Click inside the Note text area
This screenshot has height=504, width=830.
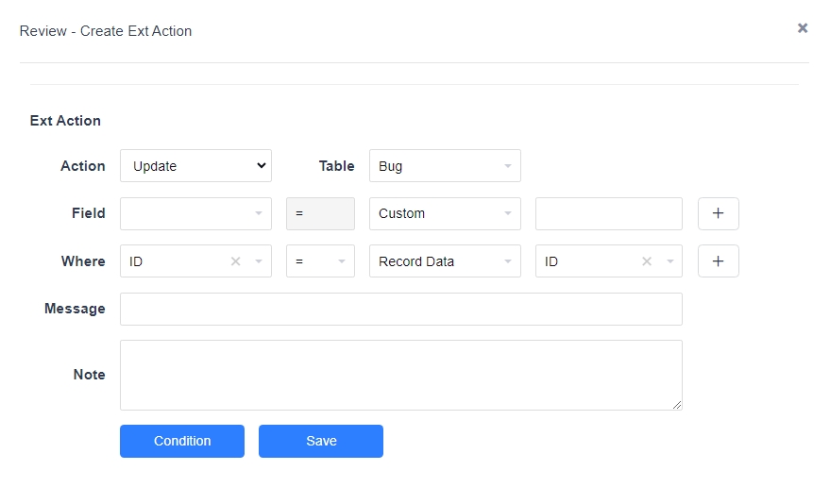click(400, 375)
